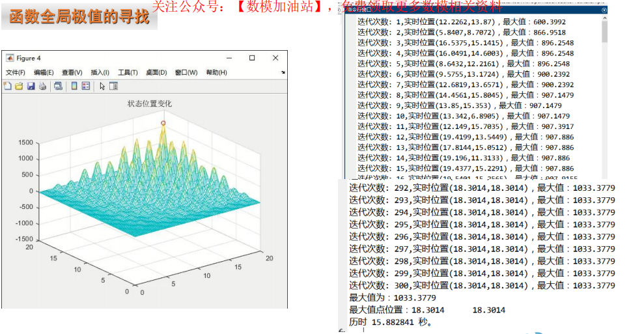Maximize the Figure 4 window
This screenshot has height=334, width=644.
[x=252, y=58]
